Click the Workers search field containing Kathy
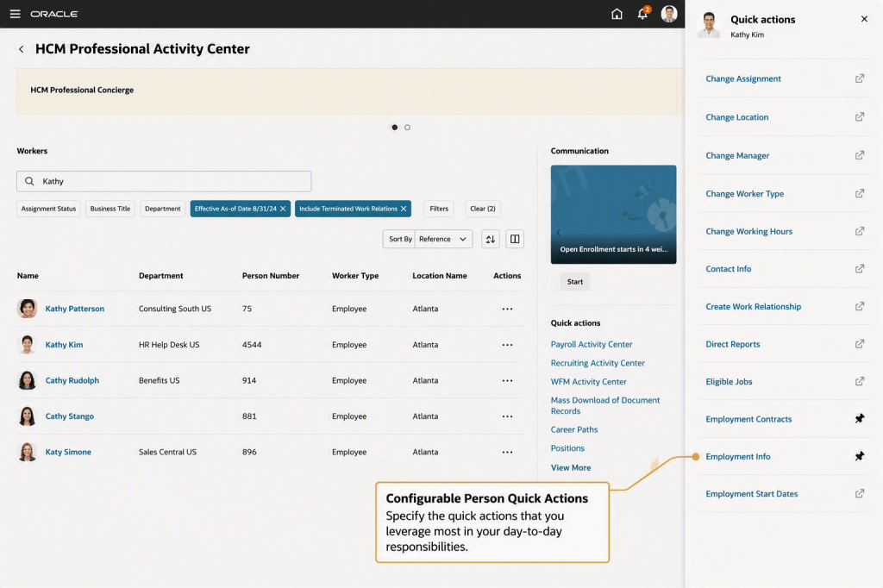Image resolution: width=883 pixels, height=588 pixels. point(164,181)
